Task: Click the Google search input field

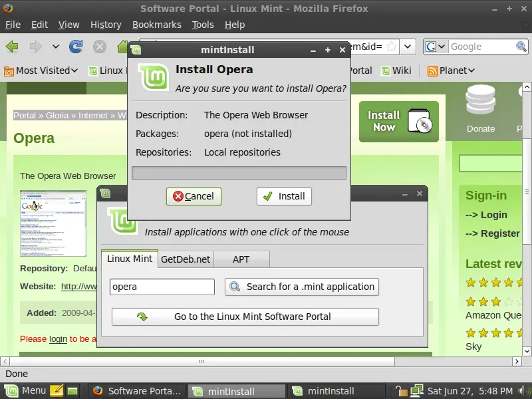Action: coord(481,47)
